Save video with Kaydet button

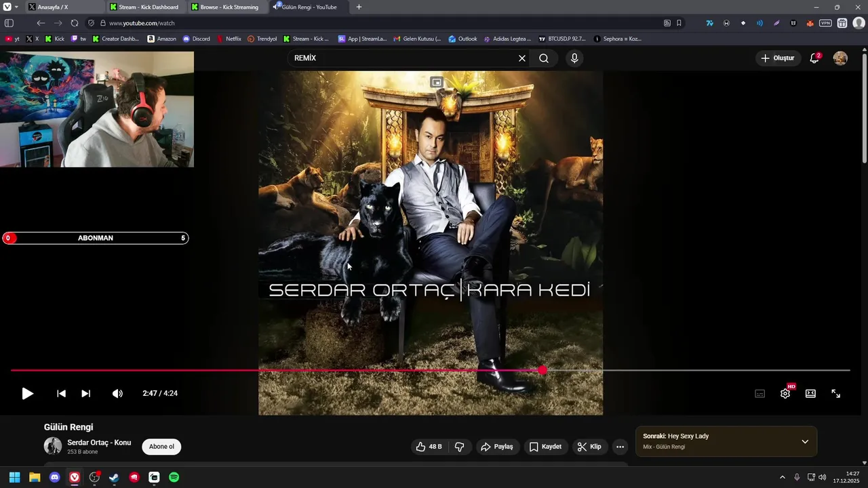tap(546, 447)
